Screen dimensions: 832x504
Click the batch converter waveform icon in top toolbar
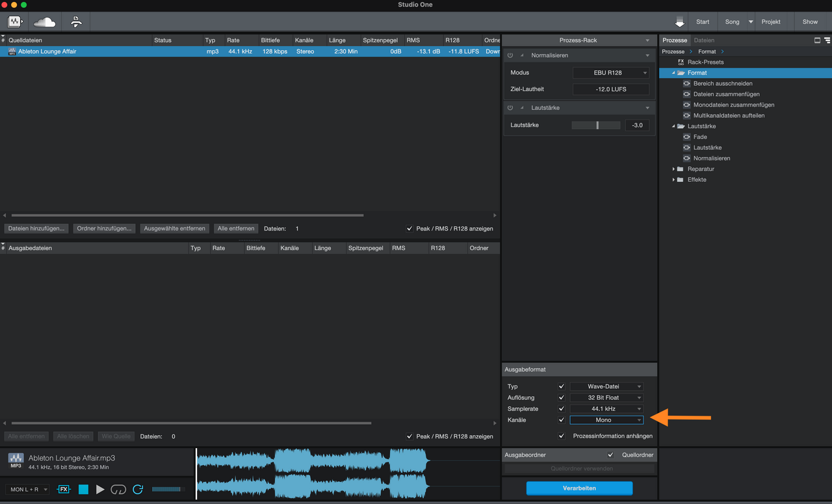point(16,22)
